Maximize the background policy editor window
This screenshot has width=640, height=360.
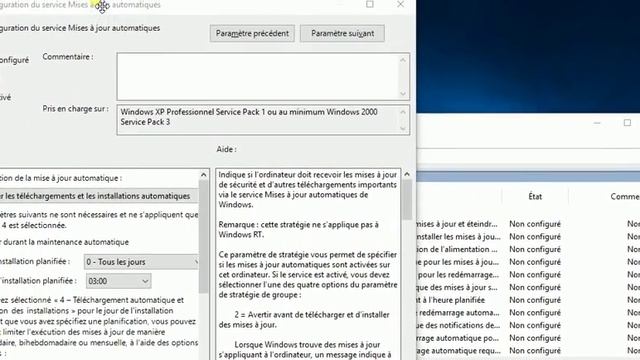[627, 123]
